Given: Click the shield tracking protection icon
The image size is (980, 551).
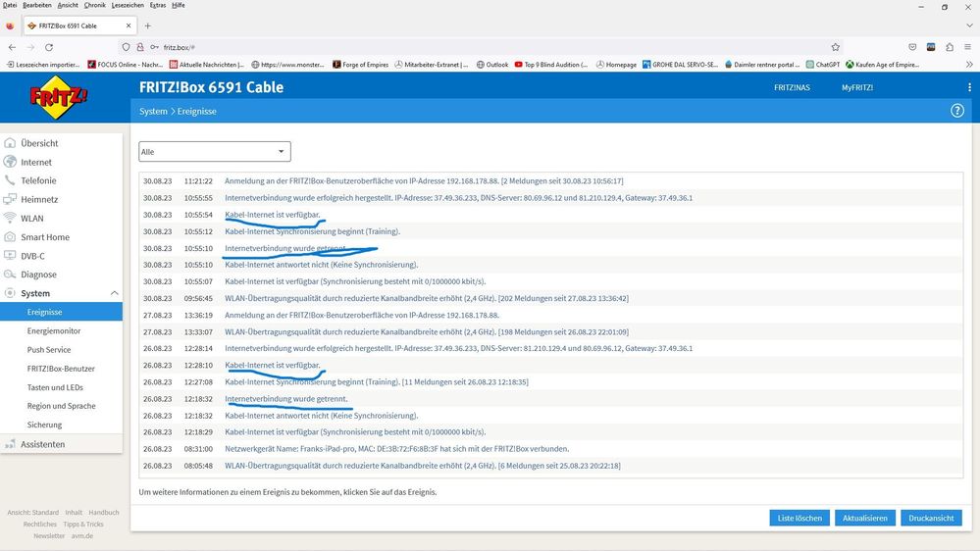Looking at the screenshot, I should (x=127, y=47).
